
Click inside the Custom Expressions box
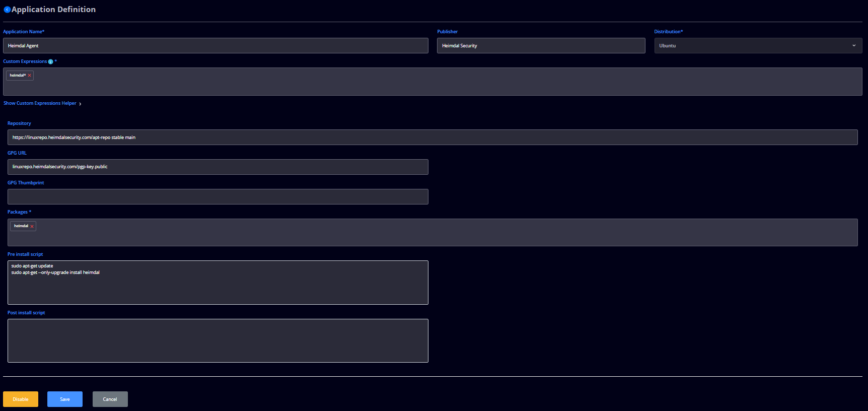(x=432, y=82)
